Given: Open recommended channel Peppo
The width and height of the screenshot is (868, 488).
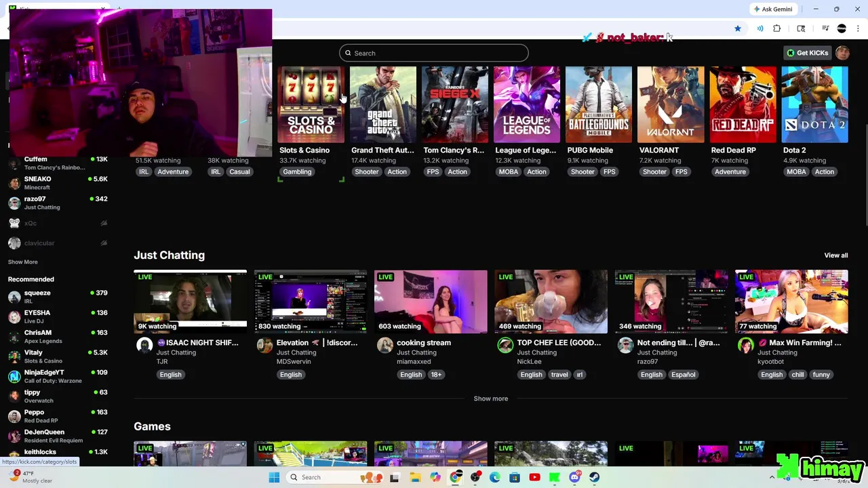Looking at the screenshot, I should click(x=58, y=416).
